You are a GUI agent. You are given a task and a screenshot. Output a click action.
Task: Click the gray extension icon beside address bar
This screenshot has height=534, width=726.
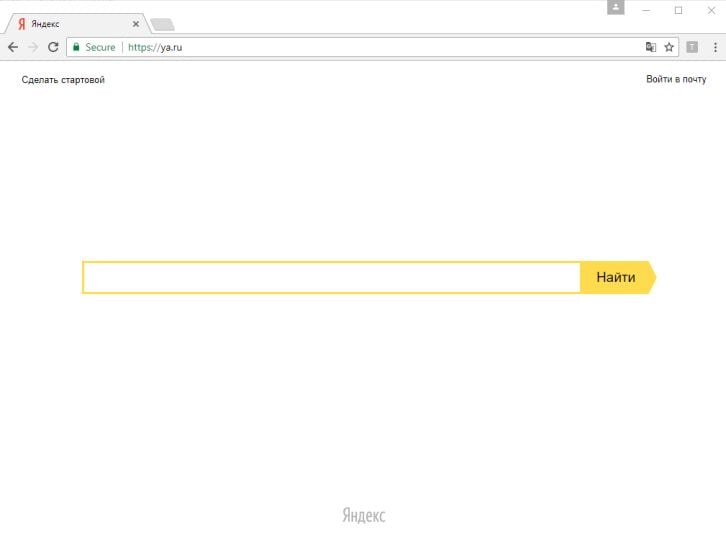(x=692, y=47)
